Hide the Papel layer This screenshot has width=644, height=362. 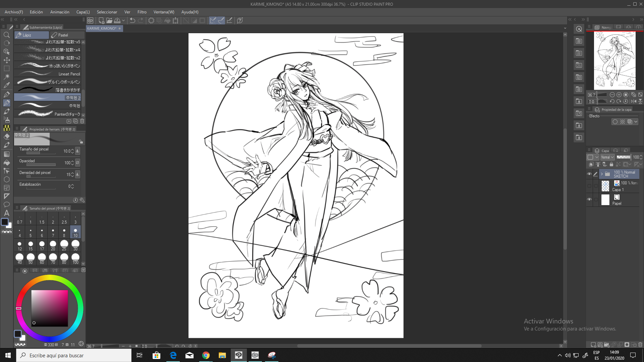589,199
